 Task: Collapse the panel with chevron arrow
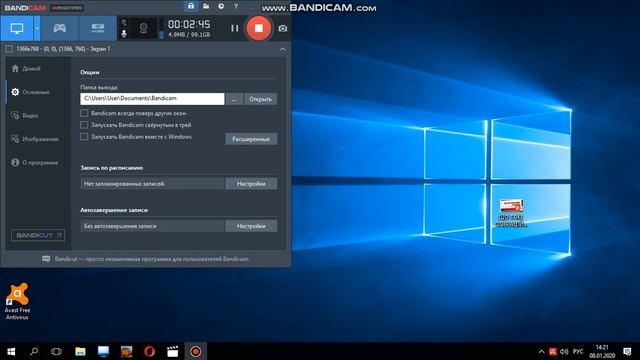pos(283,49)
